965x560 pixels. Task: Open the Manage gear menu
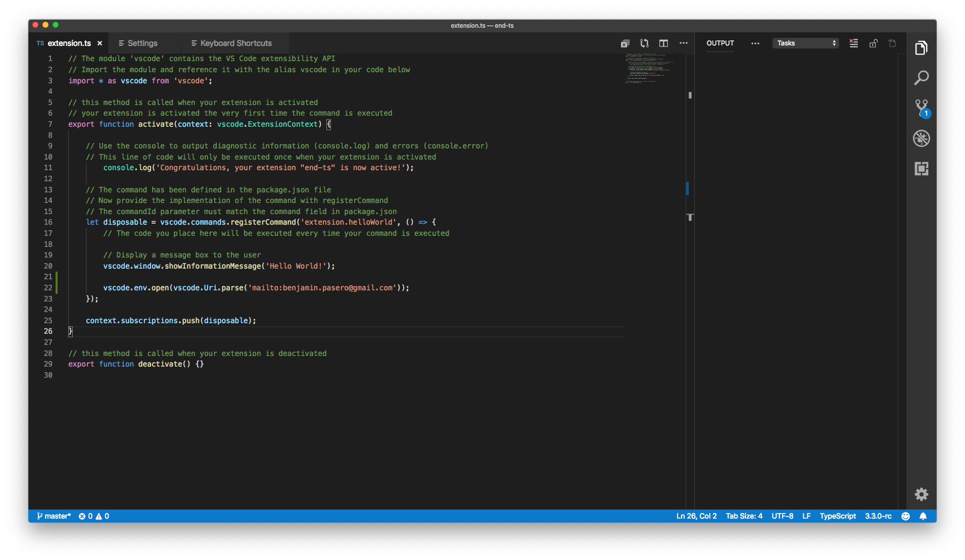point(921,494)
